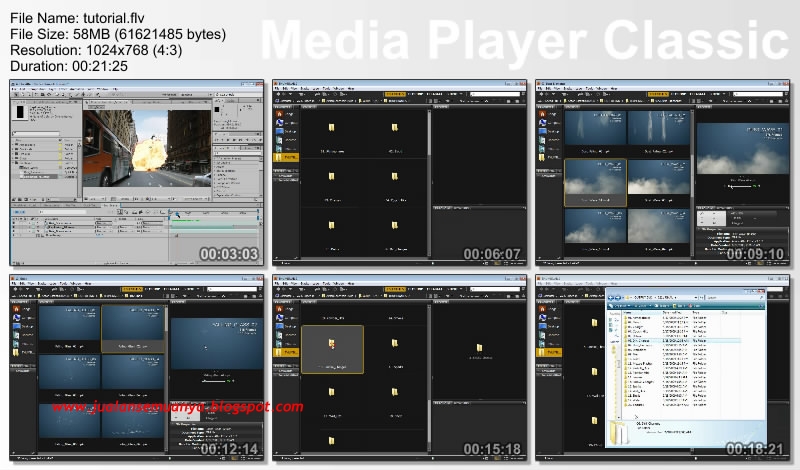This screenshot has height=470, width=800.
Task: Click the large blue preview in 00:12:14 frame
Action: (x=216, y=343)
